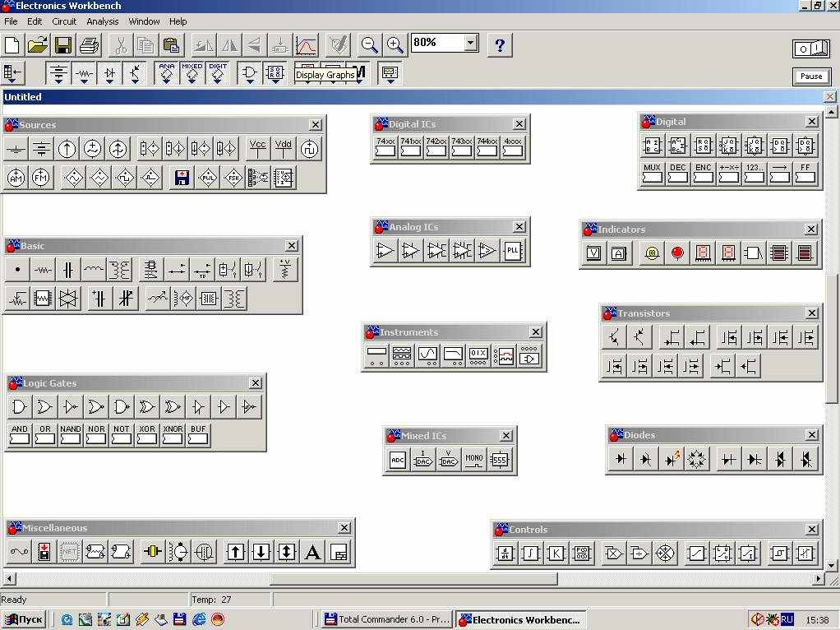Click the Cut scissors icon
Image resolution: width=840 pixels, height=630 pixels.
tap(121, 45)
